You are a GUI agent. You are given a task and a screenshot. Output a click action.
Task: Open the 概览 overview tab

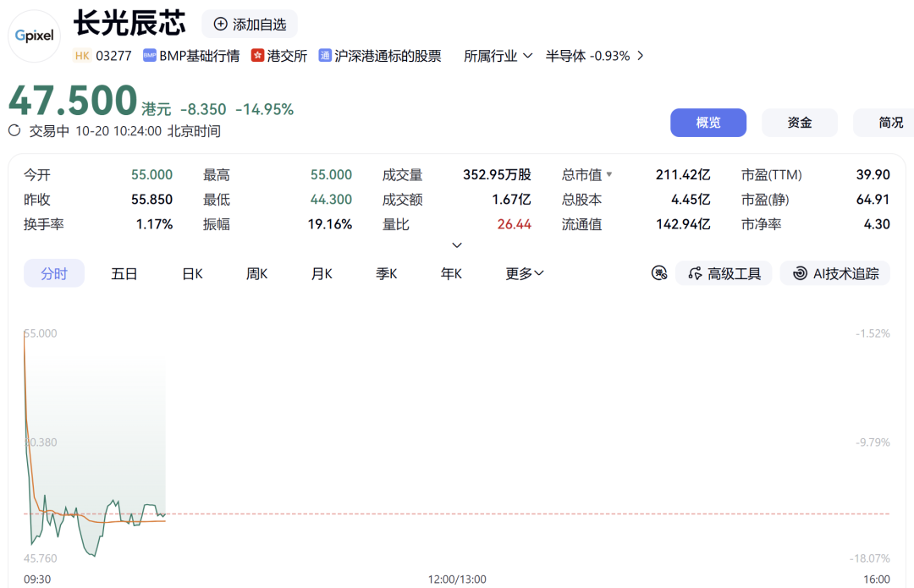pyautogui.click(x=708, y=123)
